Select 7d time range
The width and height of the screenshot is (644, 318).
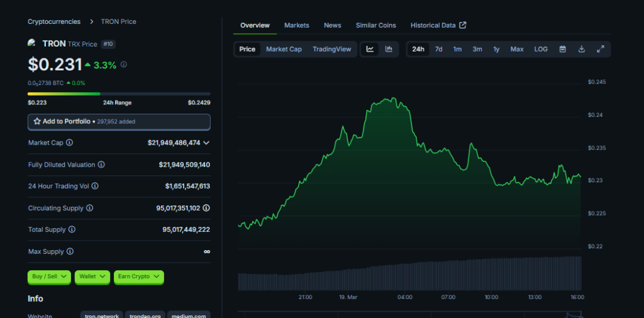[438, 49]
